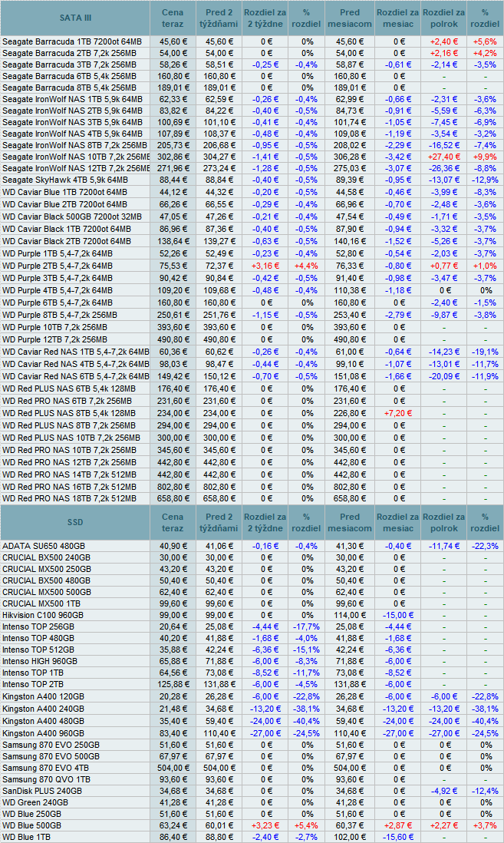This screenshot has width=504, height=843.
Task: Click the +7,20 € monthly difference value
Action: pos(398,413)
